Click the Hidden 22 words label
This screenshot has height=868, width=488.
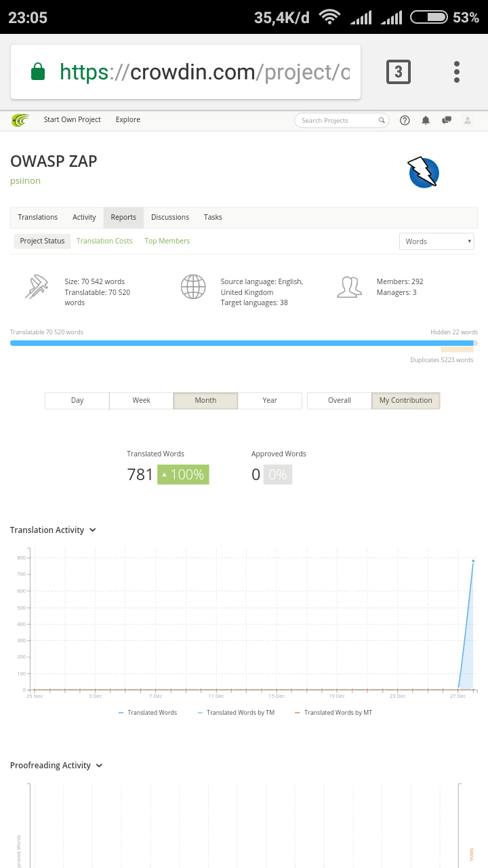454,332
